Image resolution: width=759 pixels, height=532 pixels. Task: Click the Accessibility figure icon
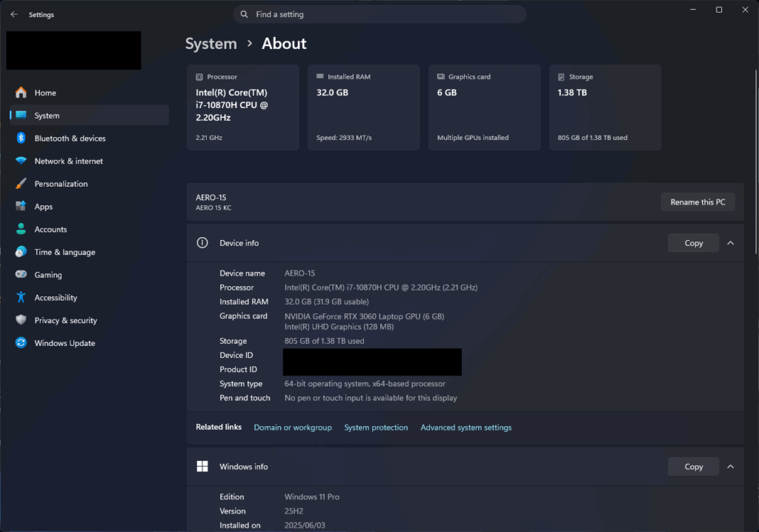tap(21, 297)
